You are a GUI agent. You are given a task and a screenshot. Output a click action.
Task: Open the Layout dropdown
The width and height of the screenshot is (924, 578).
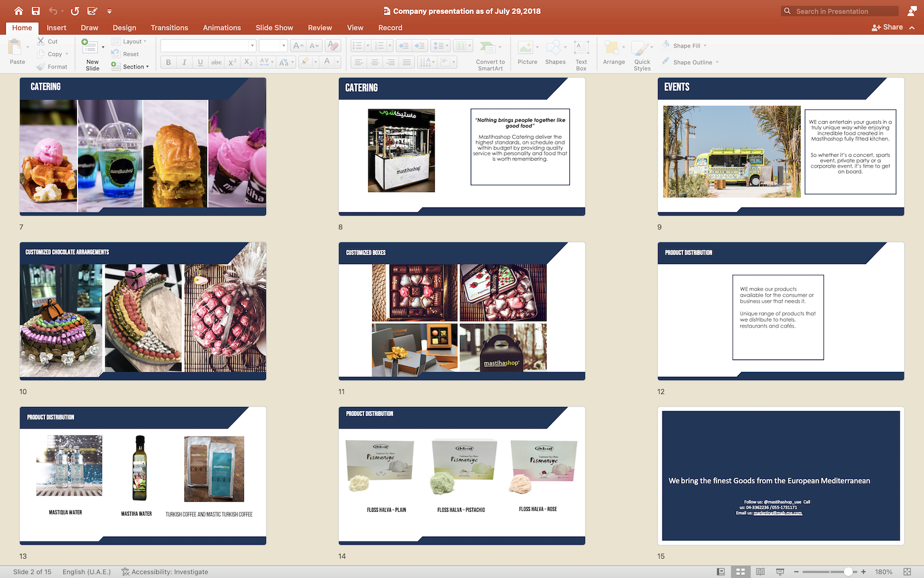(129, 41)
